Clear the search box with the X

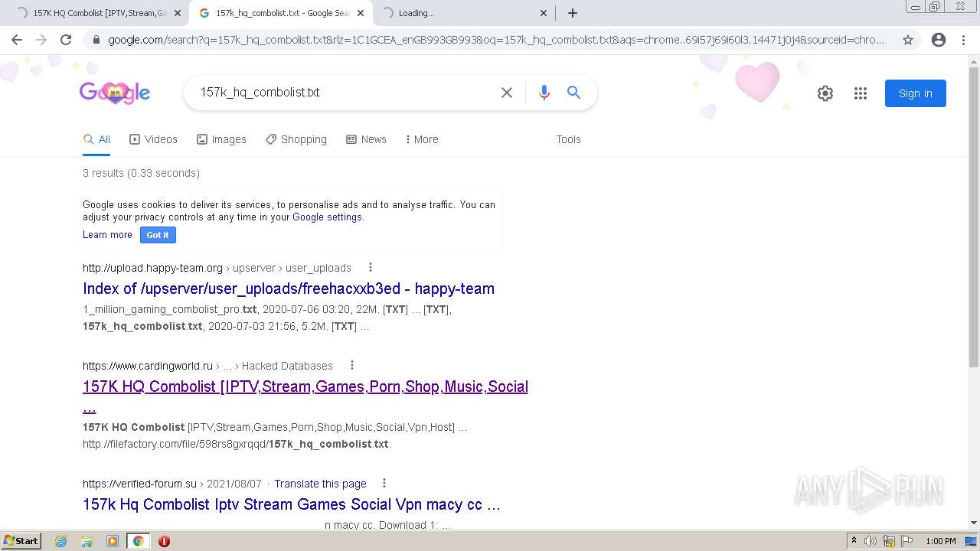507,93
